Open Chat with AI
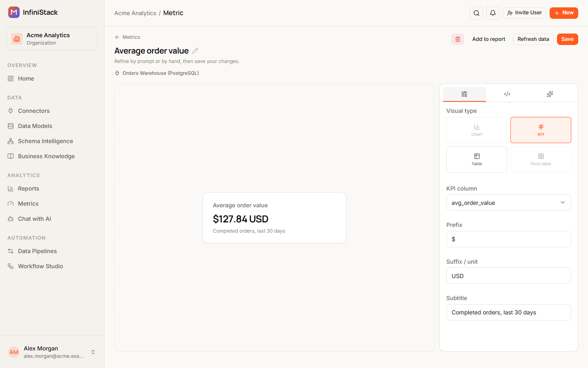This screenshot has width=588, height=368. pyautogui.click(x=52, y=219)
